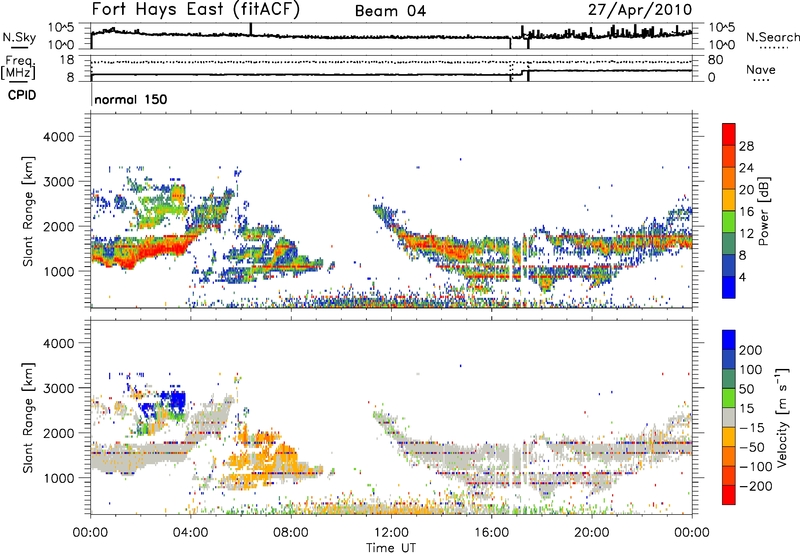Select the 'CPID' row label
Image resolution: width=800 pixels, height=554 pixels.
coord(22,95)
